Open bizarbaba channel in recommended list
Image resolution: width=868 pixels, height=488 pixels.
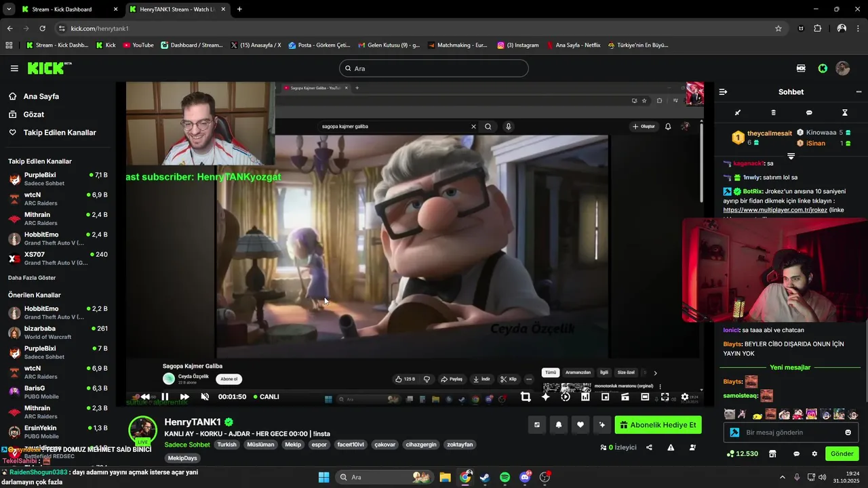click(57, 332)
